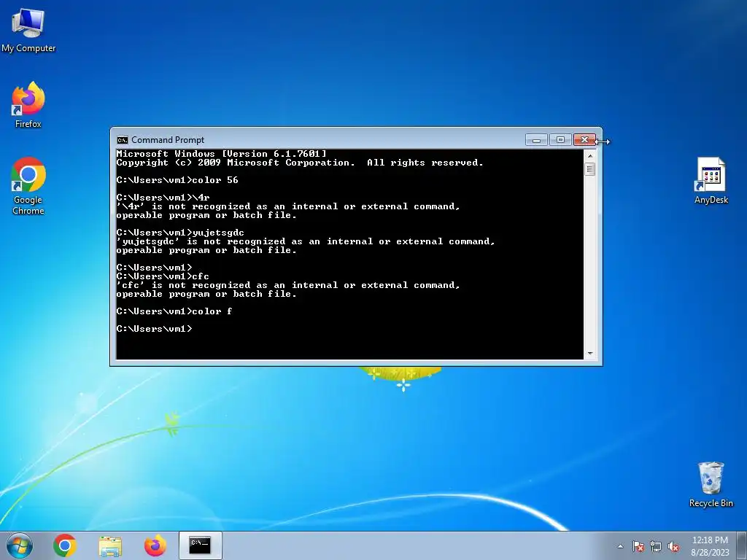Open the My Computer desktop icon

click(x=28, y=30)
